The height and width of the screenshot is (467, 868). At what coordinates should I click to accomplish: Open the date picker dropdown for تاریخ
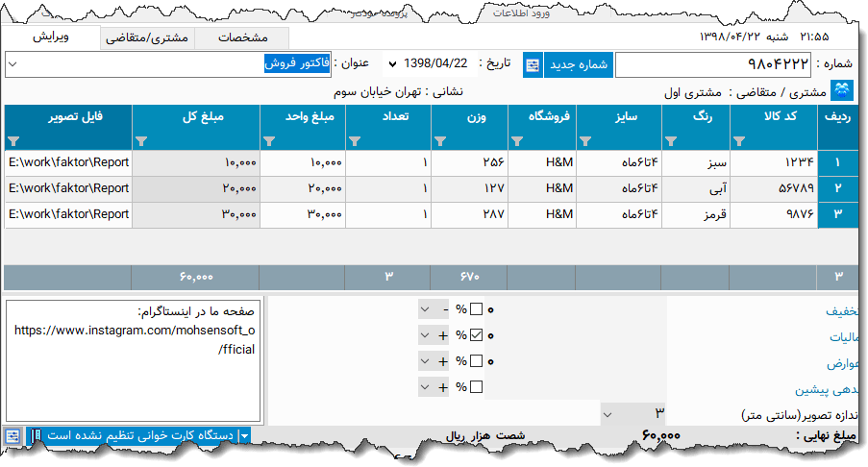[x=392, y=64]
